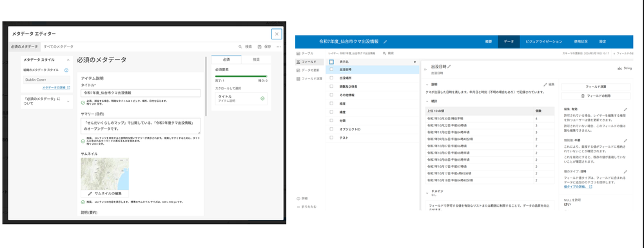The width and height of the screenshot is (644, 248).
Task: Toggle the select-all checkbox beside 表示名
Action: click(x=331, y=62)
